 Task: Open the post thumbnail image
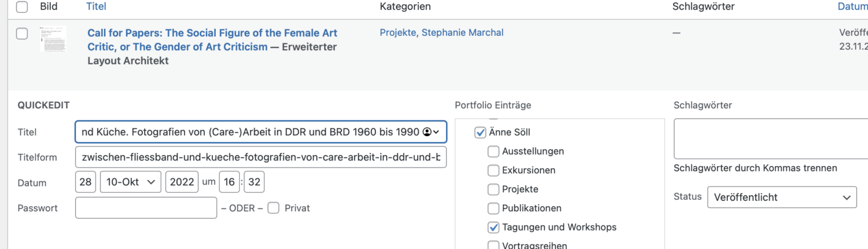click(x=53, y=39)
